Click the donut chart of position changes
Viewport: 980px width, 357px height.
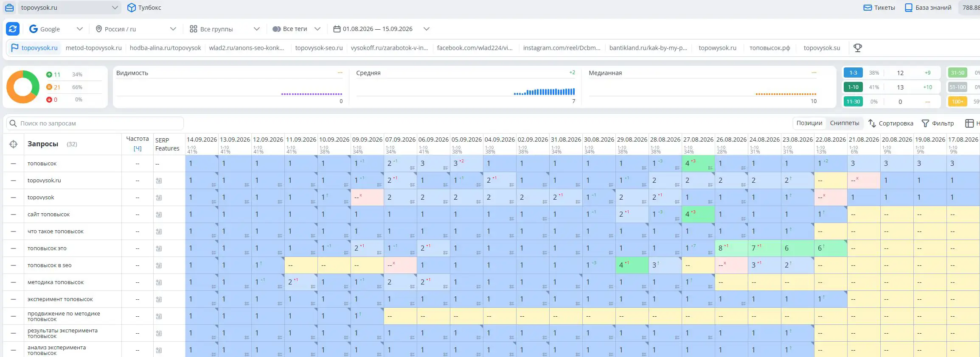23,87
